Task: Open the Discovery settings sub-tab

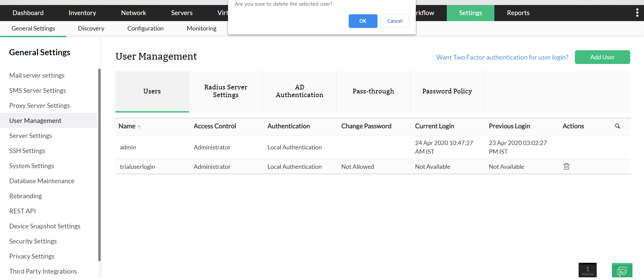Action: 91,28
